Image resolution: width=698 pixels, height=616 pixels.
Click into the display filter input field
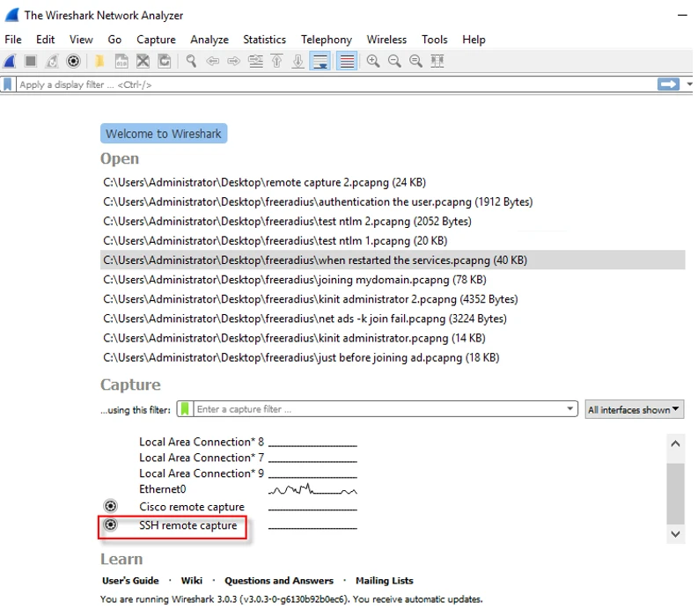[x=334, y=84]
